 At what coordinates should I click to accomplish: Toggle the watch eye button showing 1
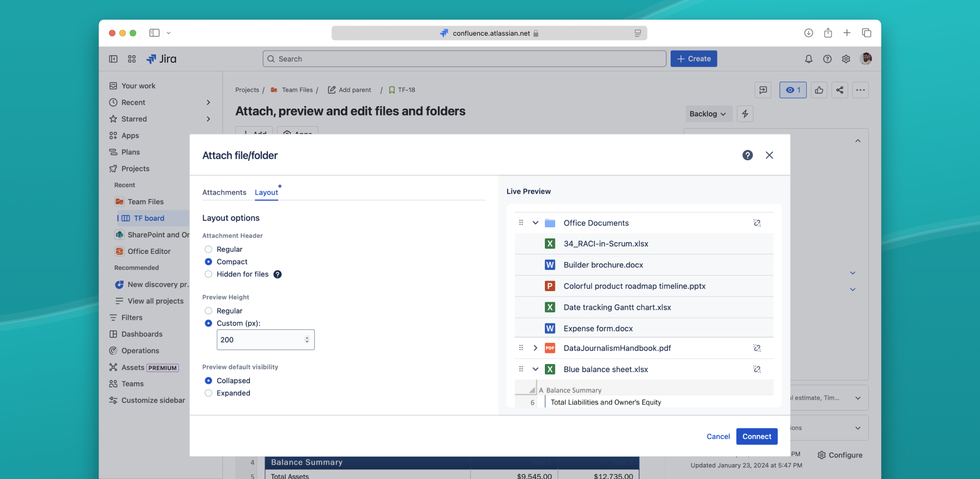point(793,90)
